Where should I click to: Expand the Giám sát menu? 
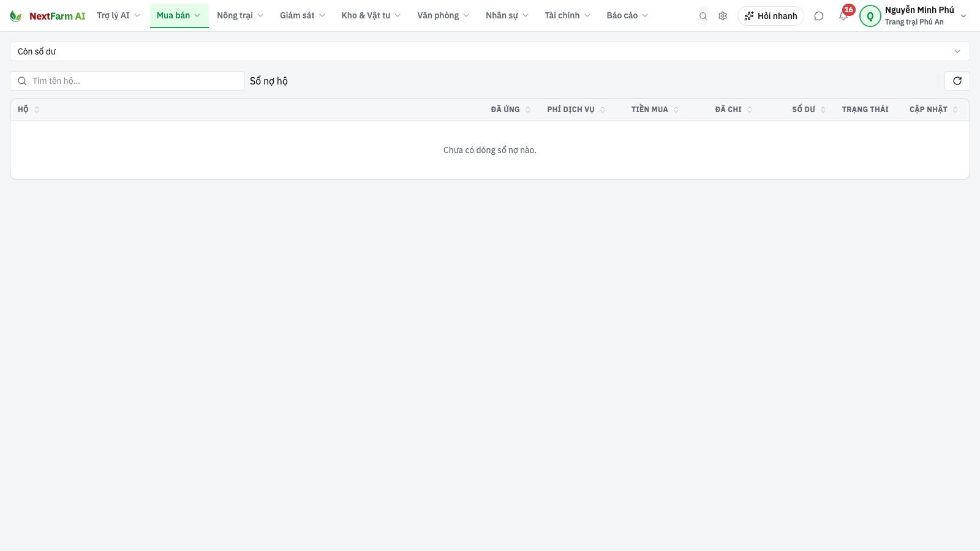(303, 16)
